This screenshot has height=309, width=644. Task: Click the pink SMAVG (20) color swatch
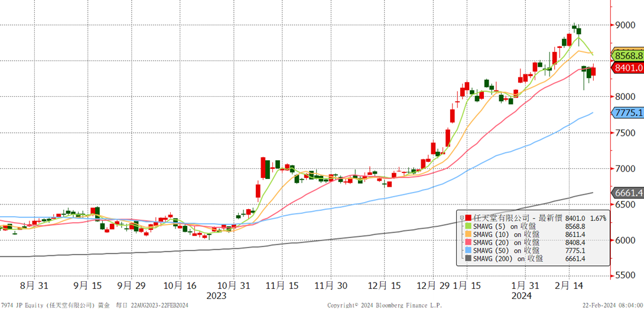(x=469, y=242)
